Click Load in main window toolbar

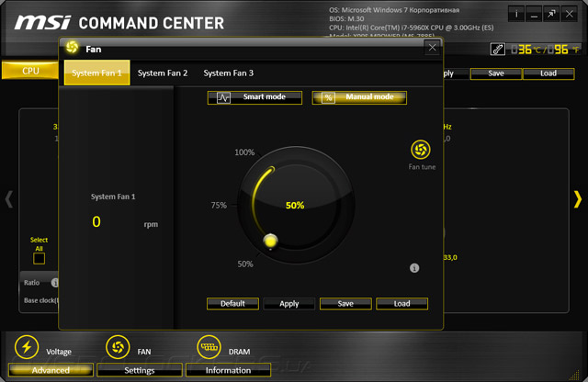click(x=548, y=73)
